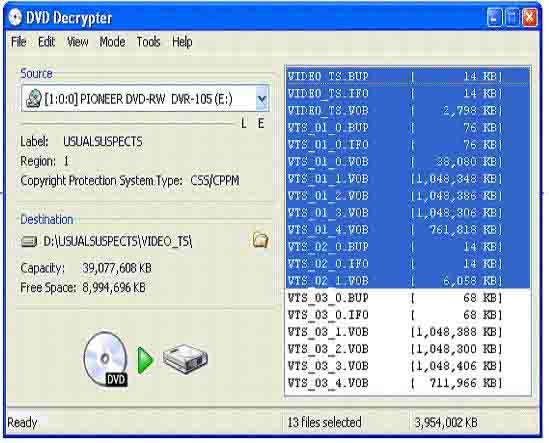
Task: Open the View menu
Action: point(77,42)
